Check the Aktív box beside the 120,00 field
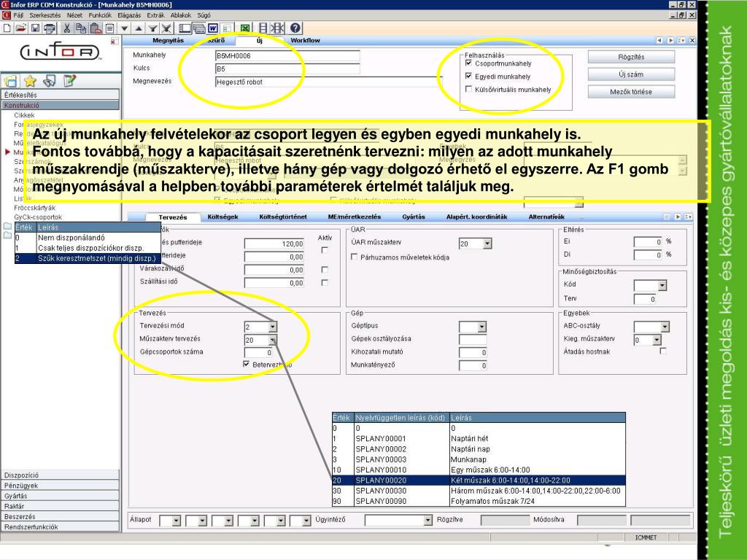This screenshot has width=747, height=560. point(325,249)
